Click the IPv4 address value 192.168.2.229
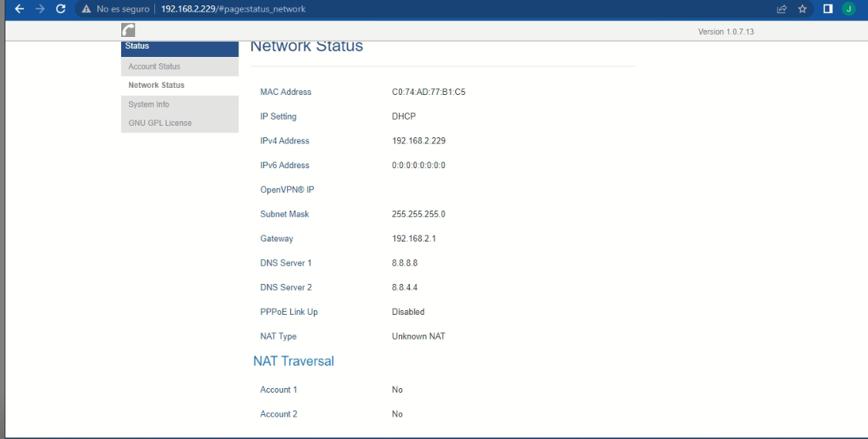The width and height of the screenshot is (868, 439). pyautogui.click(x=418, y=141)
